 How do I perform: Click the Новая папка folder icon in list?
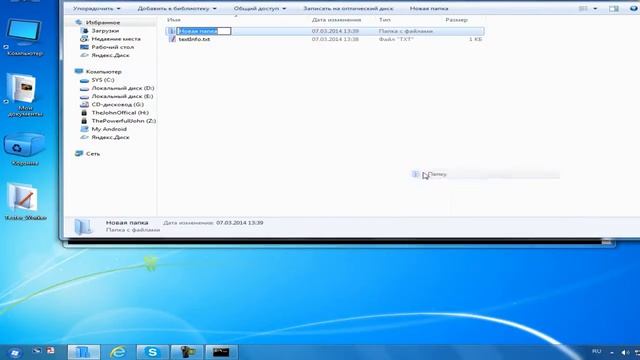pos(171,31)
